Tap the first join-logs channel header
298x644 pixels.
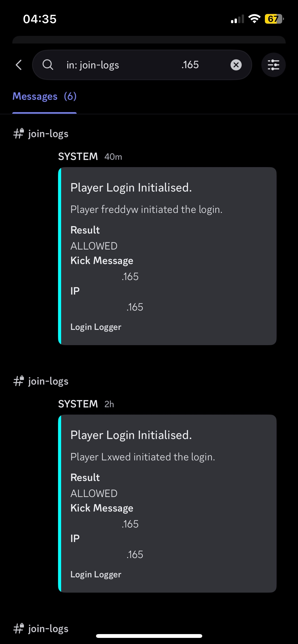pyautogui.click(x=41, y=134)
